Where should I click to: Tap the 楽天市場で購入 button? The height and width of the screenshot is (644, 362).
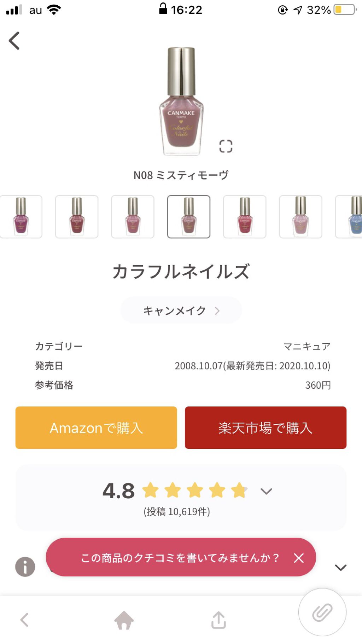pyautogui.click(x=265, y=427)
